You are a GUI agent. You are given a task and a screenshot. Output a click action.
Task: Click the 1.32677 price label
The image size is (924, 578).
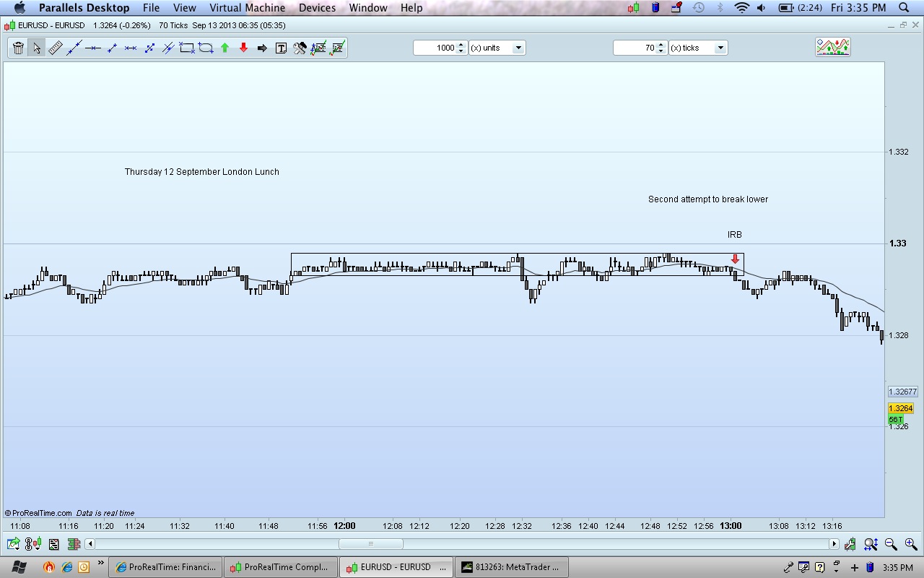point(902,392)
